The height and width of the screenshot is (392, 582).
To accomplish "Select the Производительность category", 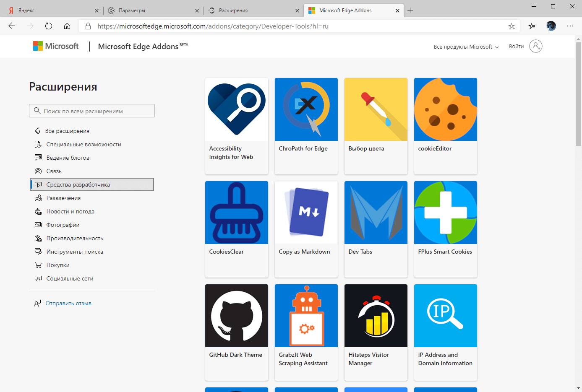I will [x=92, y=238].
